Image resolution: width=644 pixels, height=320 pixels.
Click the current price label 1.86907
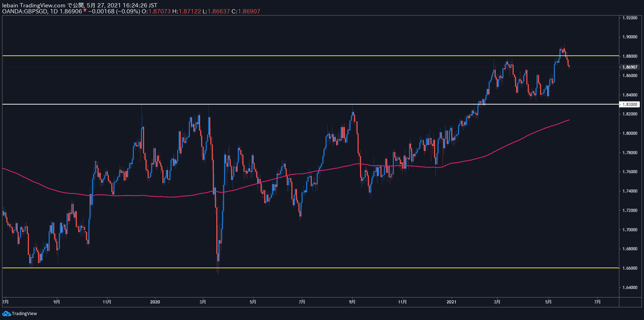point(630,67)
